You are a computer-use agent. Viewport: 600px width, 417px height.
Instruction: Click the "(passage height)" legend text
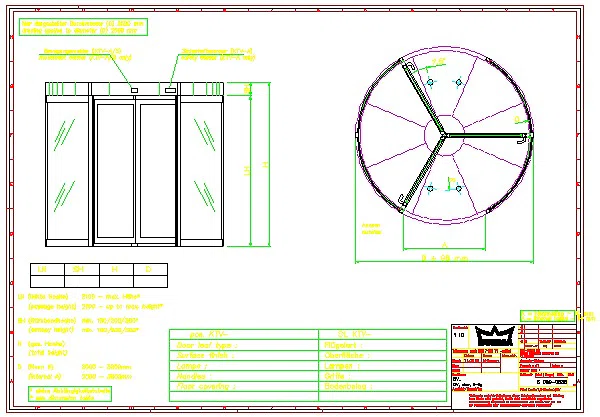(52, 306)
